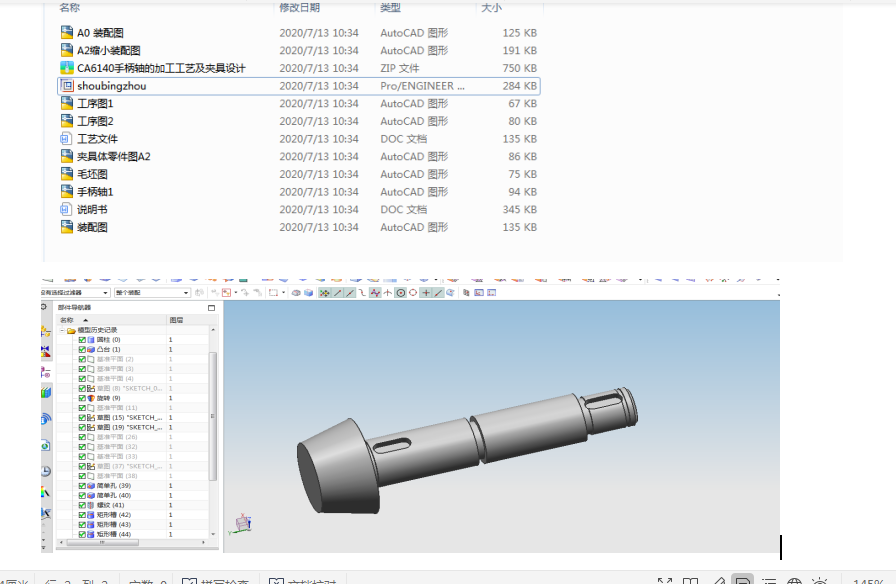
Task: Select the circle tool in the toolbar
Action: click(x=400, y=291)
